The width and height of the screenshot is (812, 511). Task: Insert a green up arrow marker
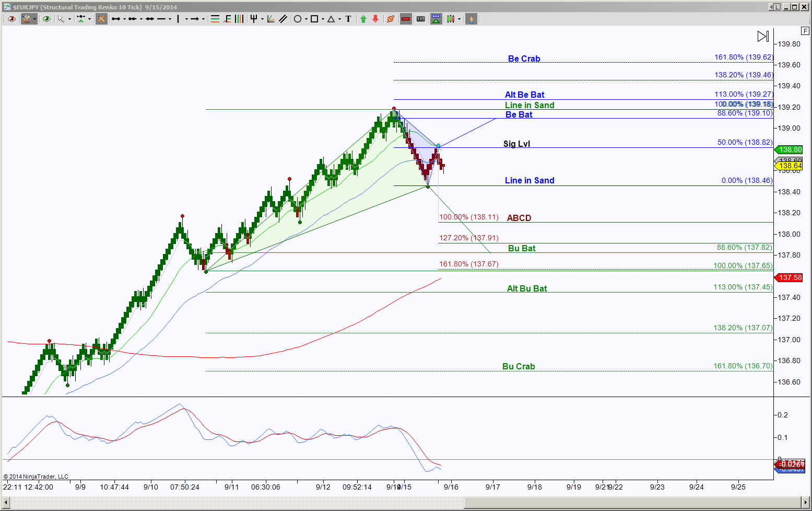pos(363,19)
